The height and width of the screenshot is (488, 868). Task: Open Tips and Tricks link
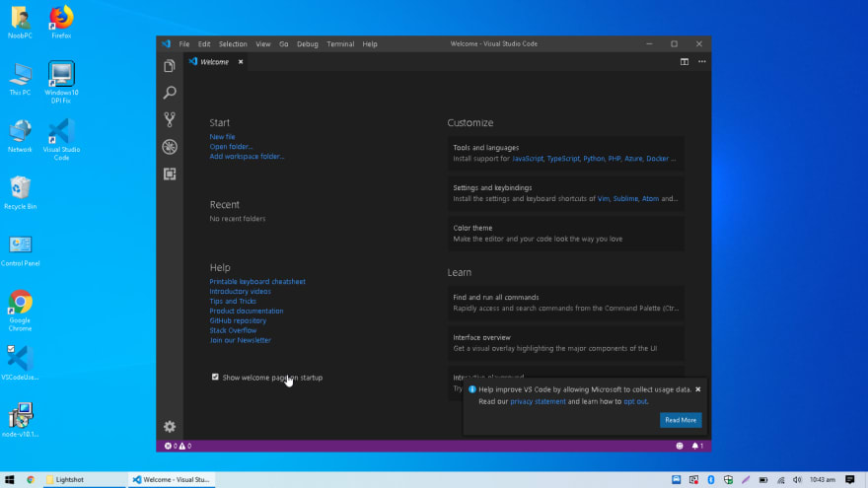[233, 301]
